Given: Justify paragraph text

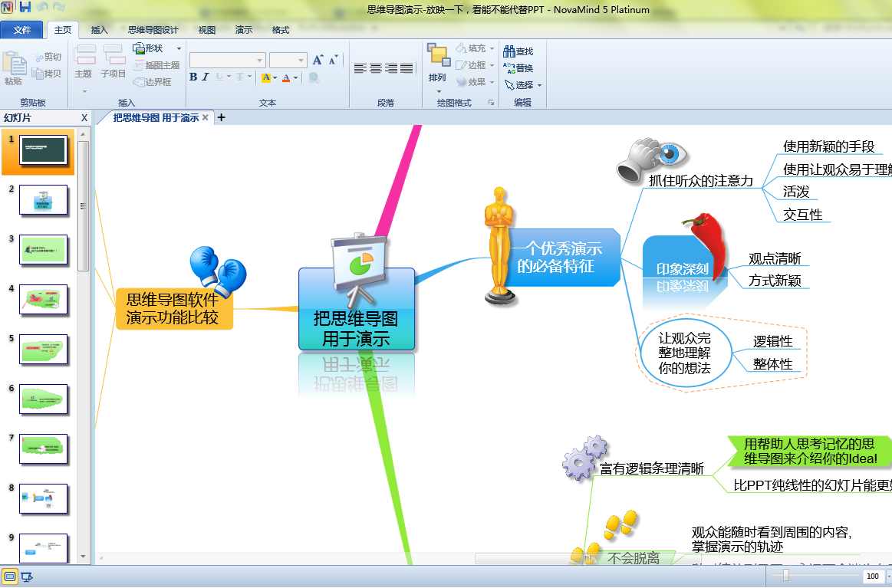Looking at the screenshot, I should click(x=407, y=69).
